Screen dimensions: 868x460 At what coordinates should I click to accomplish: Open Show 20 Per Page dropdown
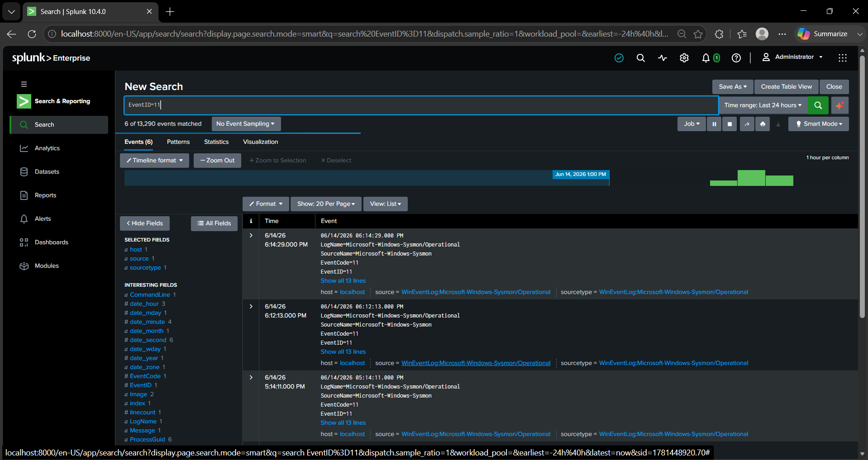326,204
